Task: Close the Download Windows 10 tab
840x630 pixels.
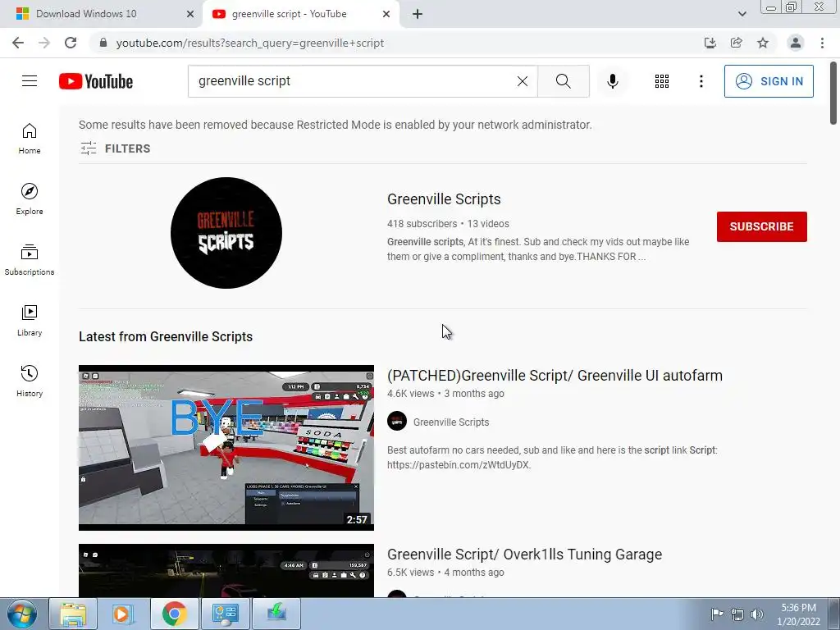Action: tap(190, 14)
